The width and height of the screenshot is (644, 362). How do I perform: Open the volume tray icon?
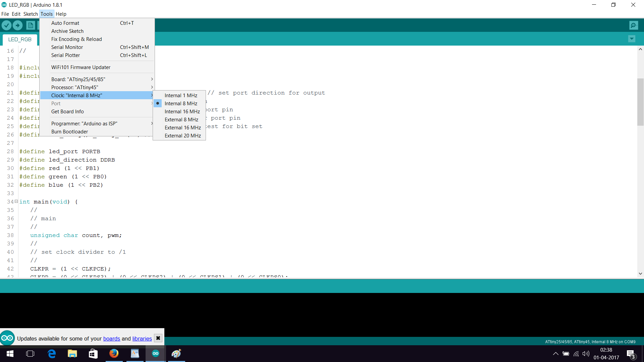[586, 354]
